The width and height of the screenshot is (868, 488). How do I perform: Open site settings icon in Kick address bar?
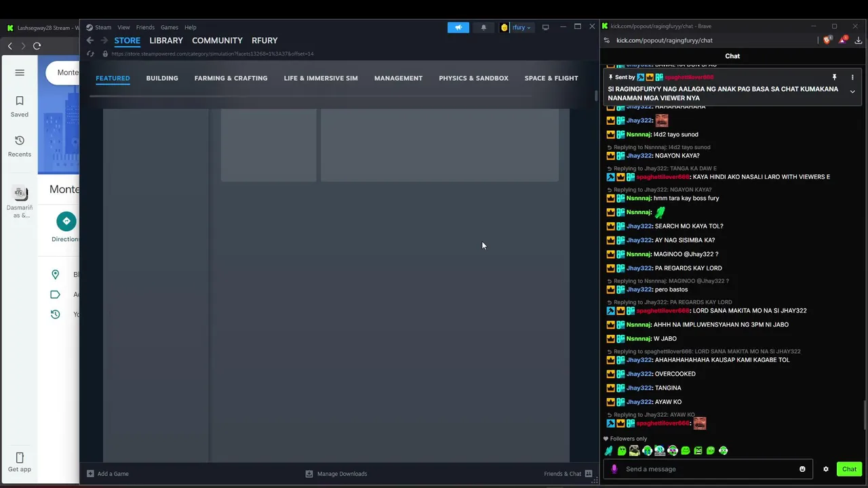pos(607,40)
